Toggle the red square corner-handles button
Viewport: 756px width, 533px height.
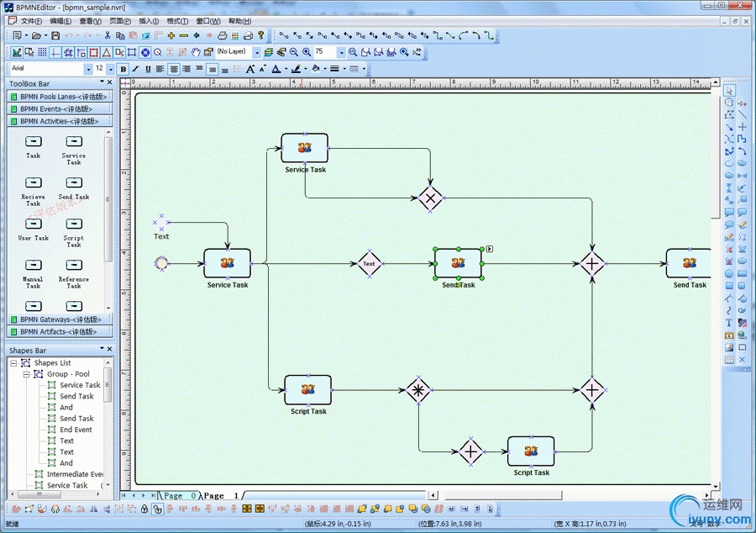click(93, 52)
